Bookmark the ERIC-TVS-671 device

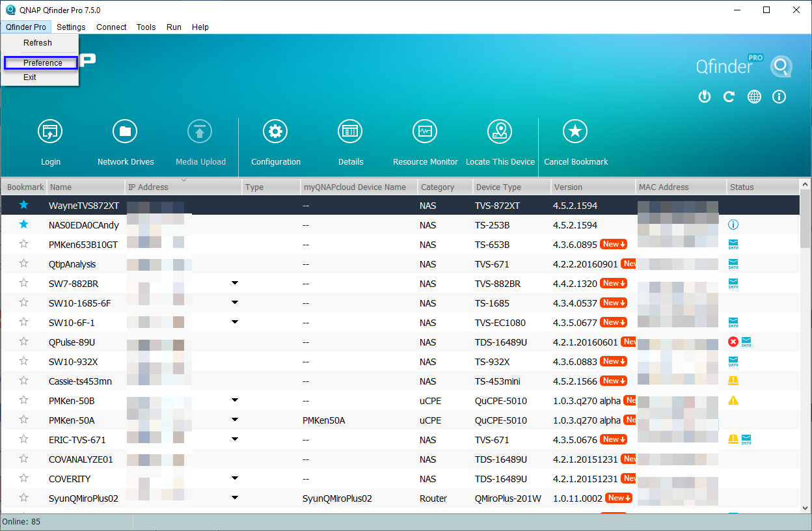pos(24,439)
